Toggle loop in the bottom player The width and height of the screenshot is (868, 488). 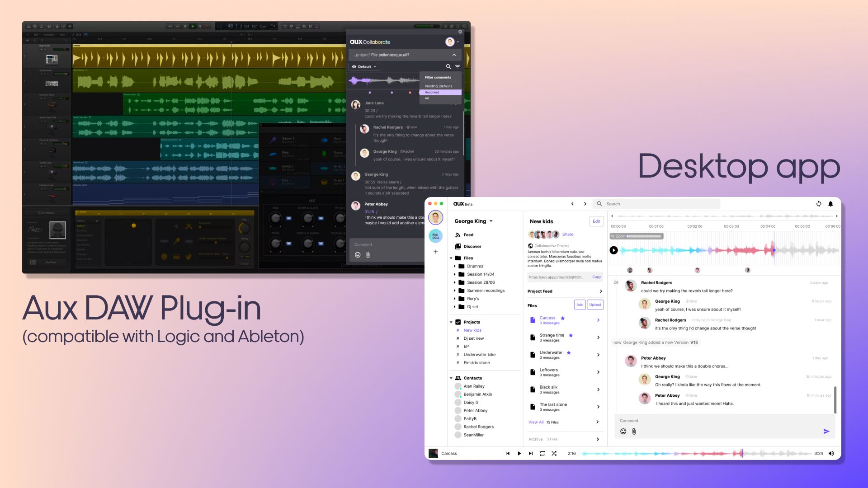click(542, 453)
